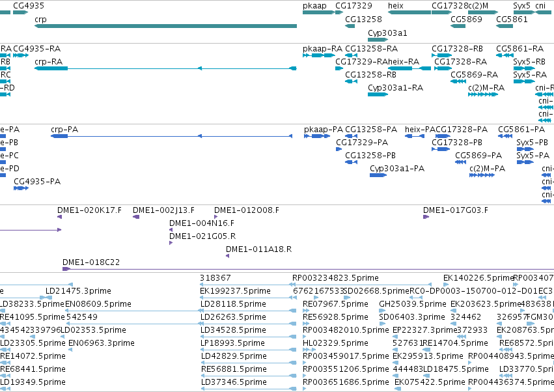Click the LD37346.5prime label
This screenshot has width=554, height=392.
[x=234, y=382]
